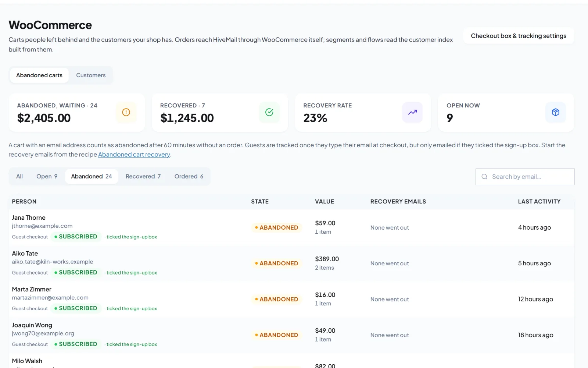Click the 18 hours ago activity time

(535, 335)
